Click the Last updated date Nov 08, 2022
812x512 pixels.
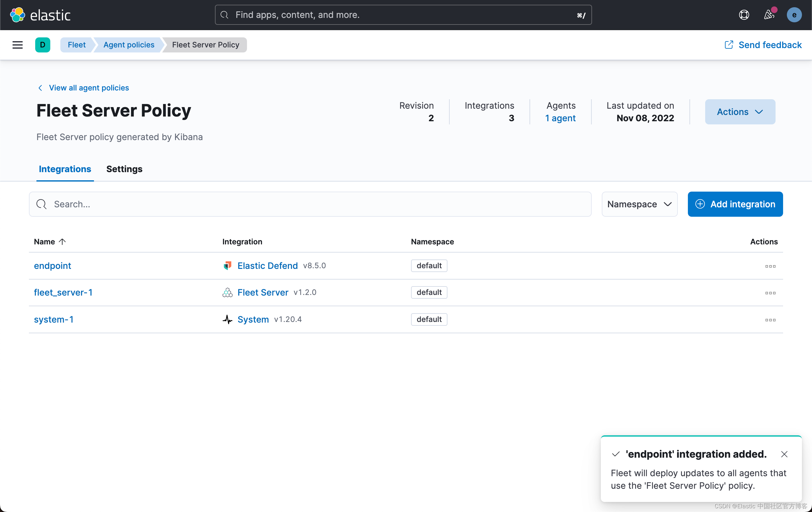click(x=645, y=118)
